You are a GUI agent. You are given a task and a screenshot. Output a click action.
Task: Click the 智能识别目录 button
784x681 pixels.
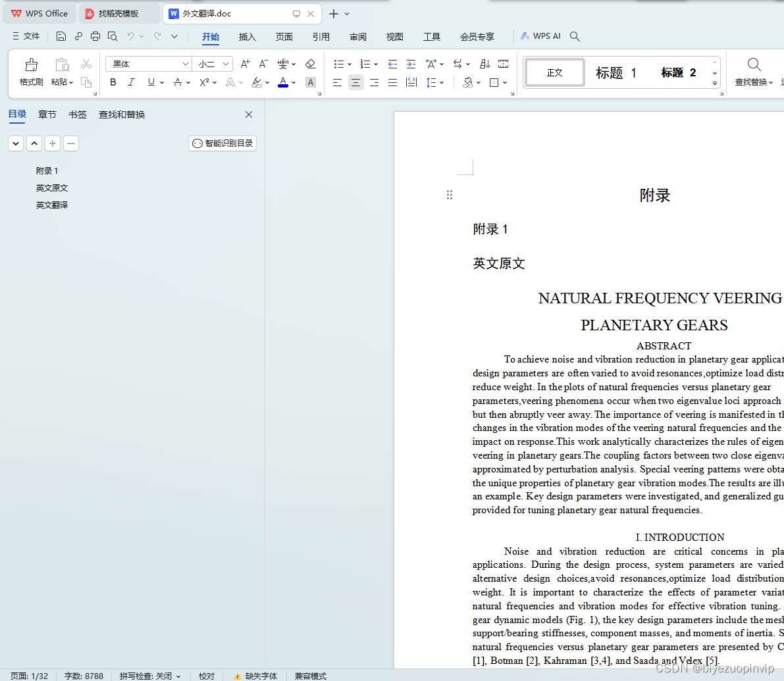tap(222, 143)
